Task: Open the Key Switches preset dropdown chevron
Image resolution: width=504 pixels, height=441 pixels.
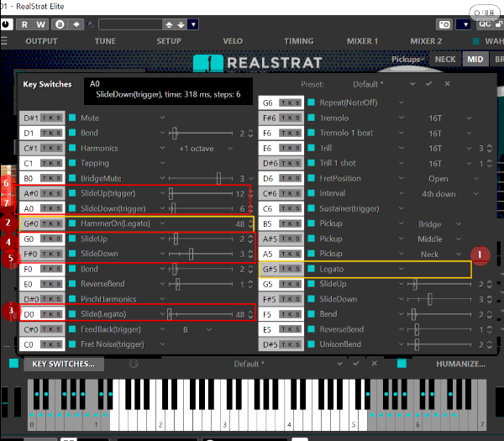Action: coord(412,84)
